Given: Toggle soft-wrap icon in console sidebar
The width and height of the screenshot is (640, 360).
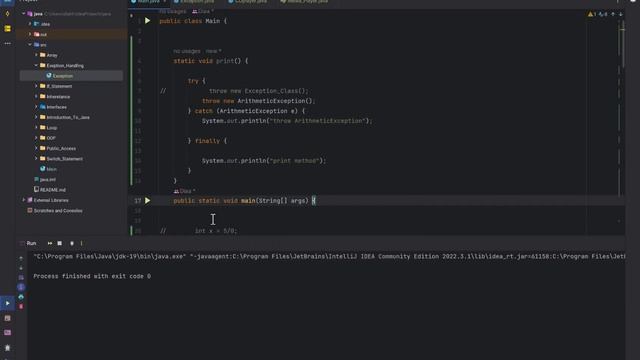Looking at the screenshot, I should [21, 278].
